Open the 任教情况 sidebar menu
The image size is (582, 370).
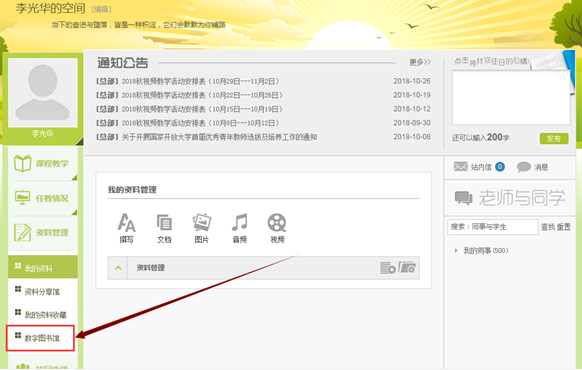pyautogui.click(x=43, y=198)
